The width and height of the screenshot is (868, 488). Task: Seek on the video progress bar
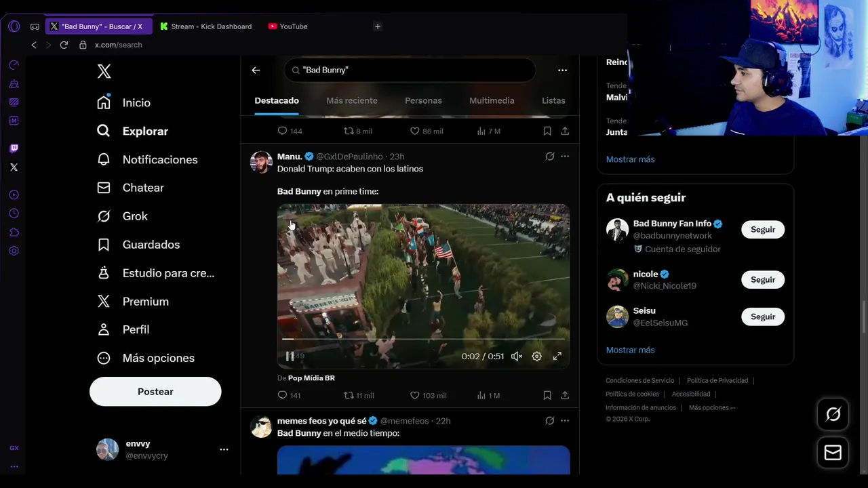[x=423, y=339]
